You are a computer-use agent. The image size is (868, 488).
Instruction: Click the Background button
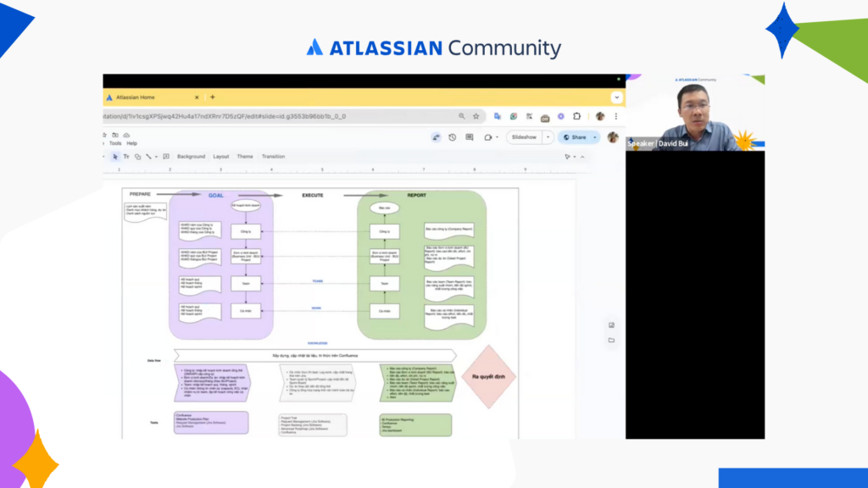coord(191,157)
